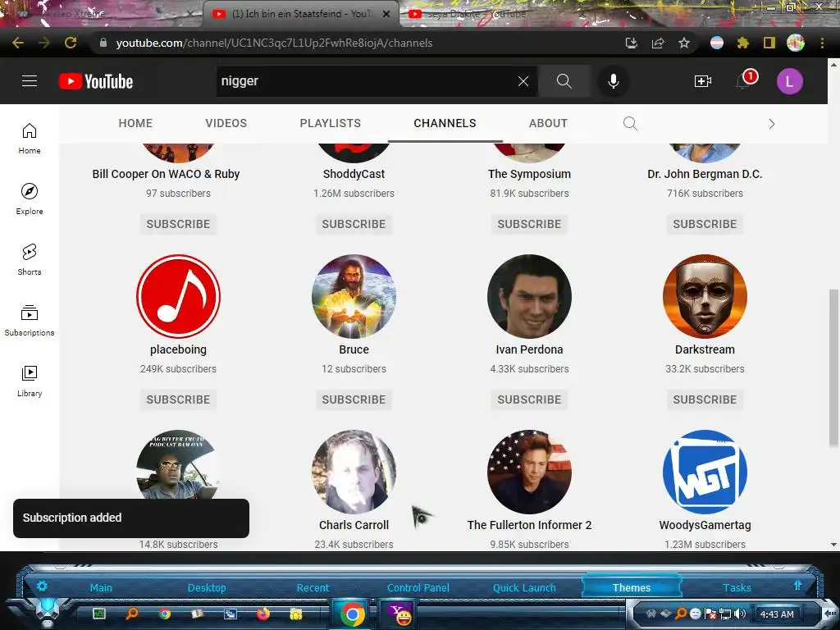The image size is (840, 630).
Task: Open the Chrome profile picture in the toolbar
Action: click(796, 43)
